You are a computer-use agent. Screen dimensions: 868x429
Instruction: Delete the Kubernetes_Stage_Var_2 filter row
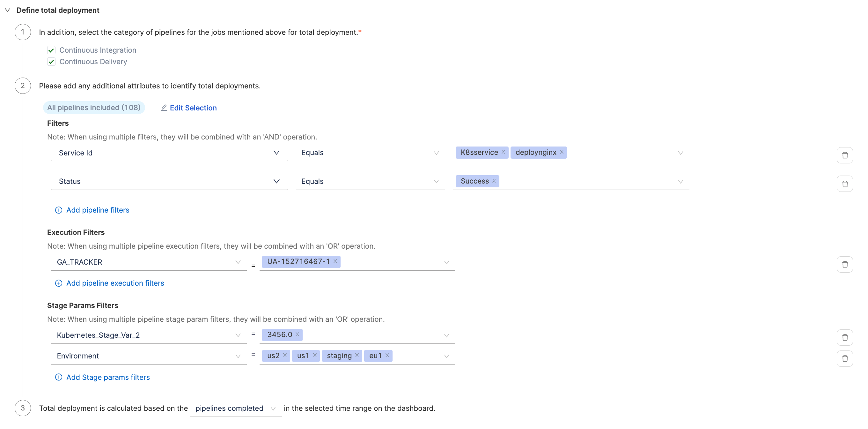[x=844, y=338]
